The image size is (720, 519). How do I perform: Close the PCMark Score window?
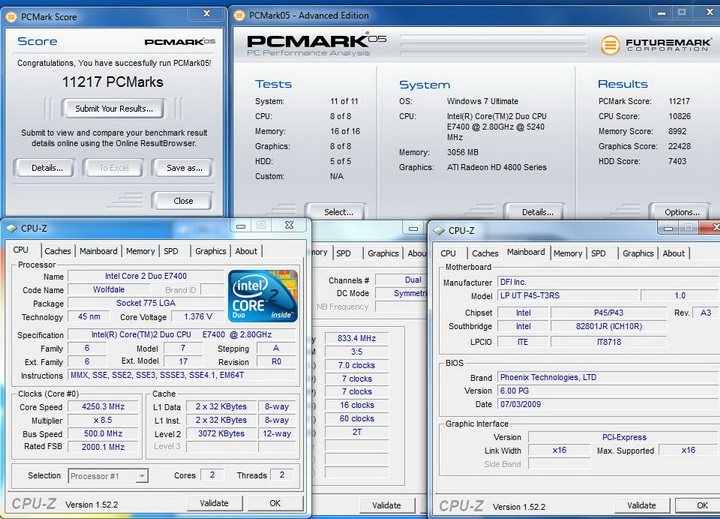207,14
